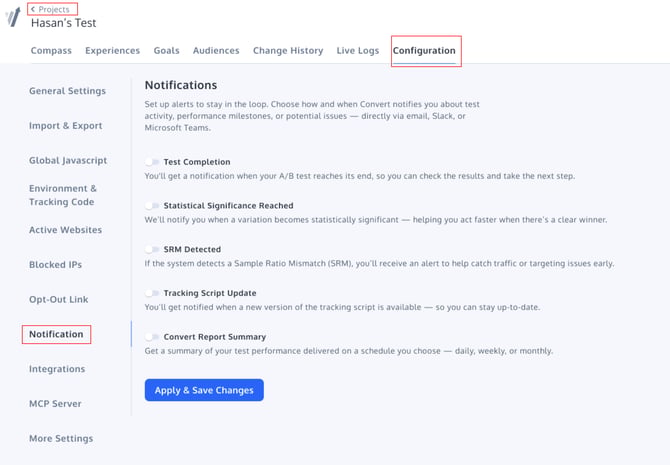
Task: Click the Convert logo icon
Action: pyautogui.click(x=13, y=17)
